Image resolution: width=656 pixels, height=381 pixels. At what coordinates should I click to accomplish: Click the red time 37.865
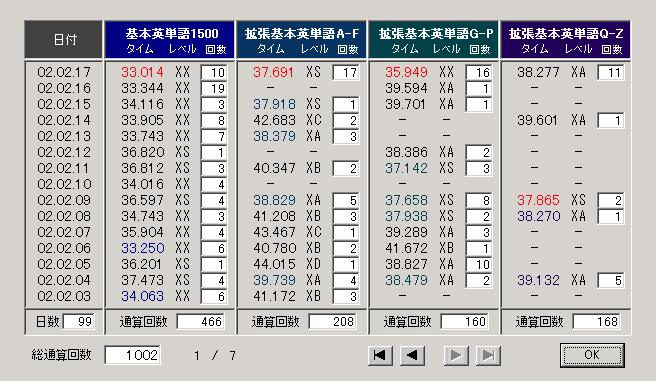click(538, 200)
